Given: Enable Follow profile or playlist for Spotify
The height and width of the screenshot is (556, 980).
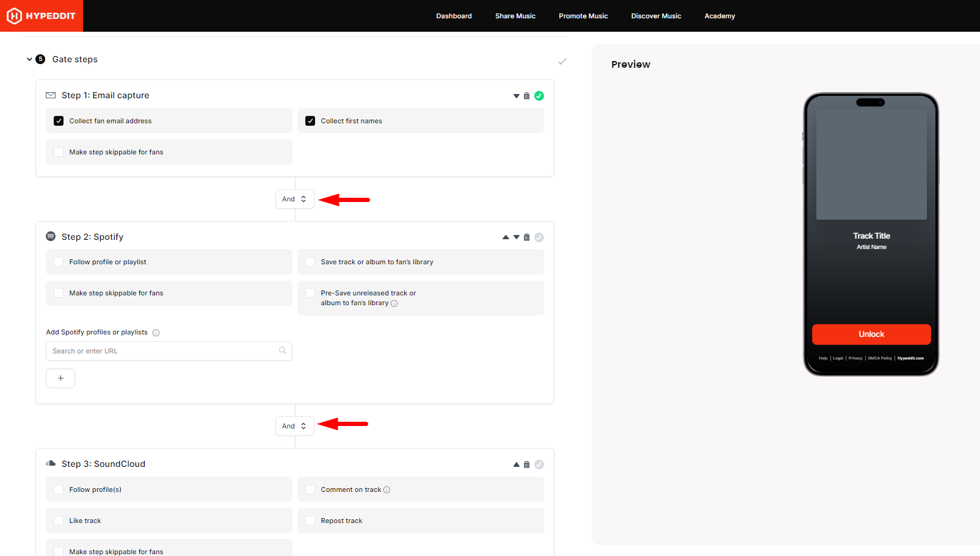Looking at the screenshot, I should click(x=59, y=262).
